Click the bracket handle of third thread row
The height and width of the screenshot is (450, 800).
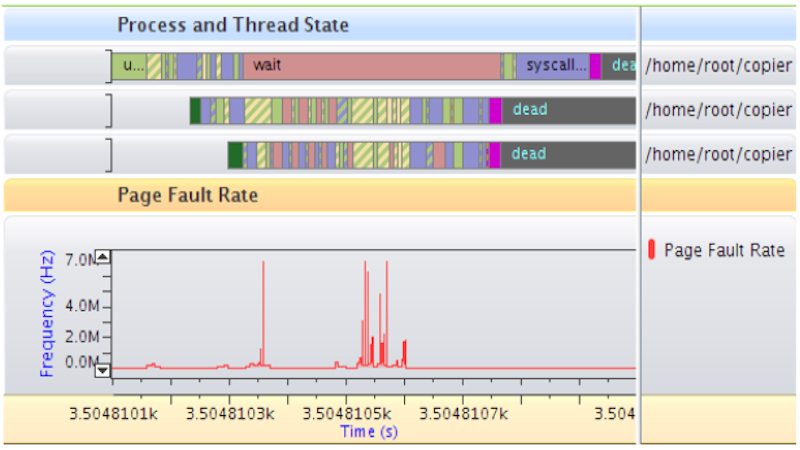[x=109, y=155]
